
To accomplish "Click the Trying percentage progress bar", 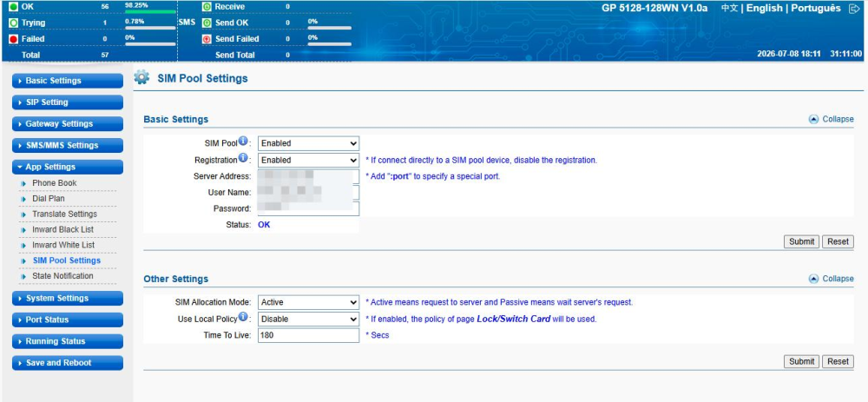I will click(x=150, y=27).
